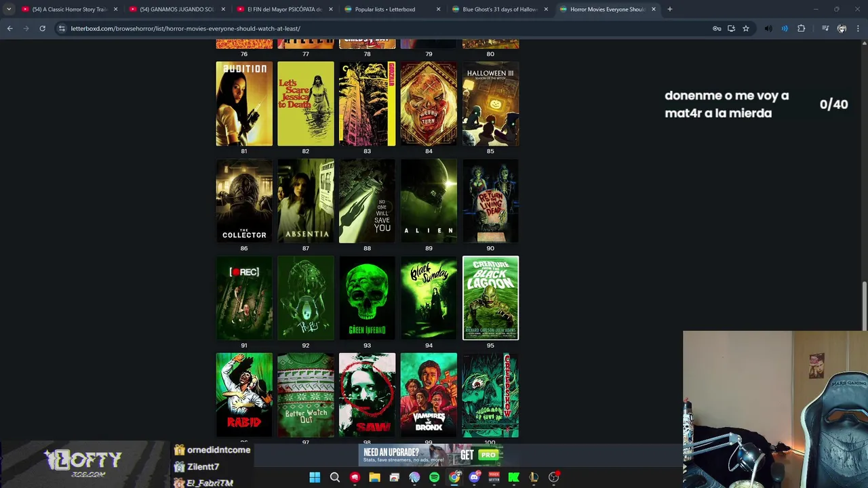Click the green PRO upgrade button
This screenshot has width=868, height=488.
(488, 455)
